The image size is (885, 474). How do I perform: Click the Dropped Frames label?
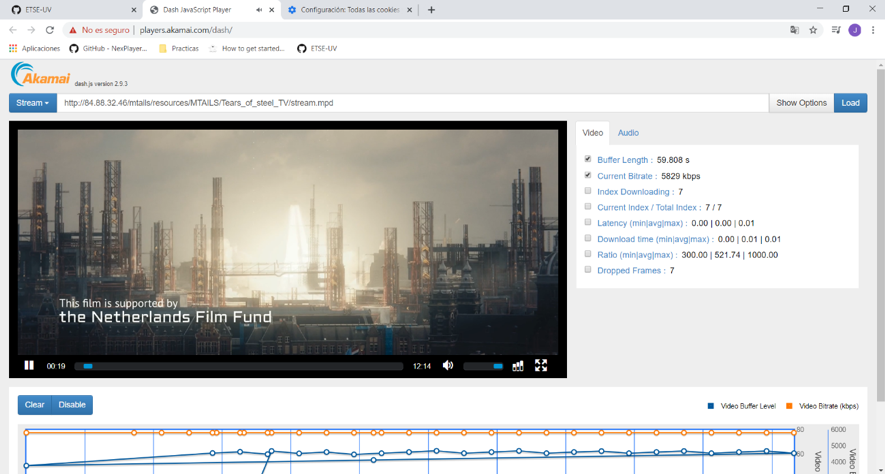point(631,271)
